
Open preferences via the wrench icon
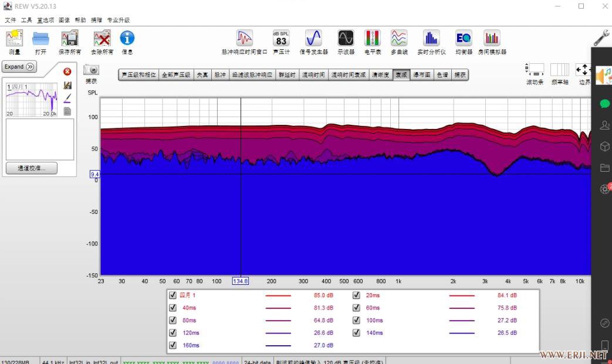(601, 38)
